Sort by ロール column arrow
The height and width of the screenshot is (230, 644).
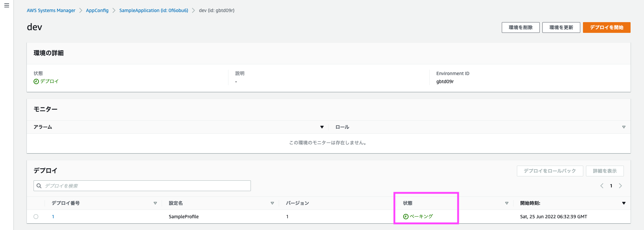pyautogui.click(x=624, y=127)
